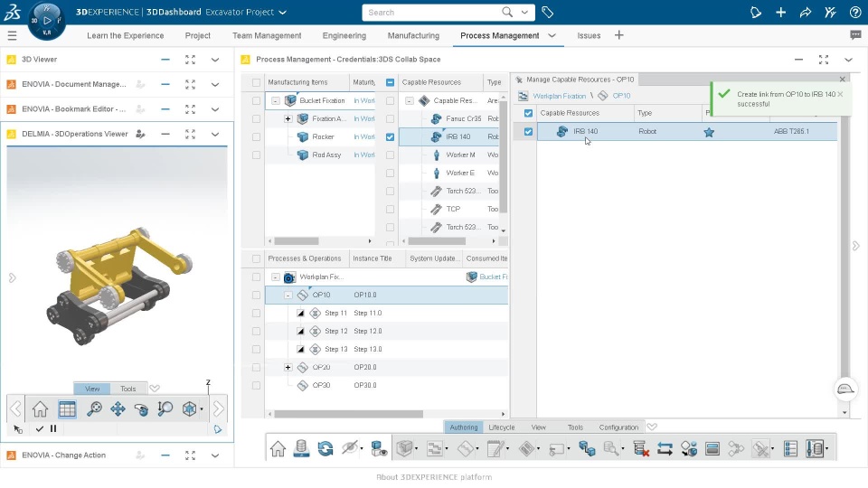Check the OP10 row checkbox
Image resolution: width=868 pixels, height=488 pixels.
pyautogui.click(x=256, y=295)
